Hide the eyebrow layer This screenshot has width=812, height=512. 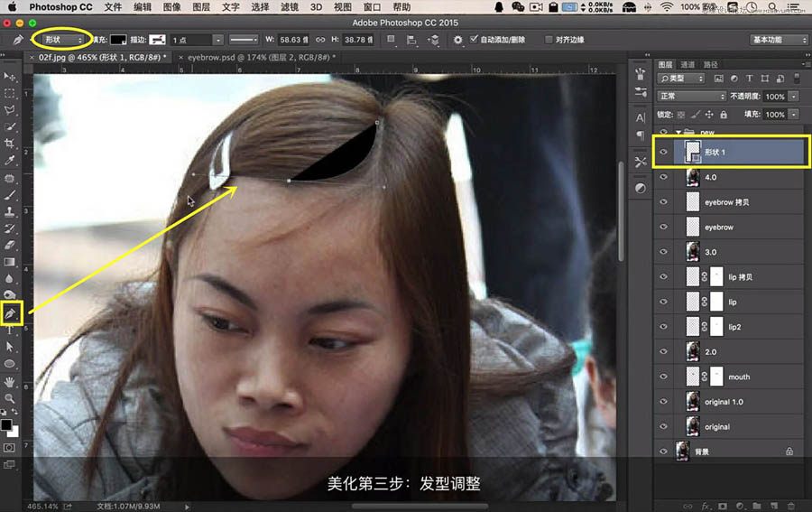(x=663, y=227)
